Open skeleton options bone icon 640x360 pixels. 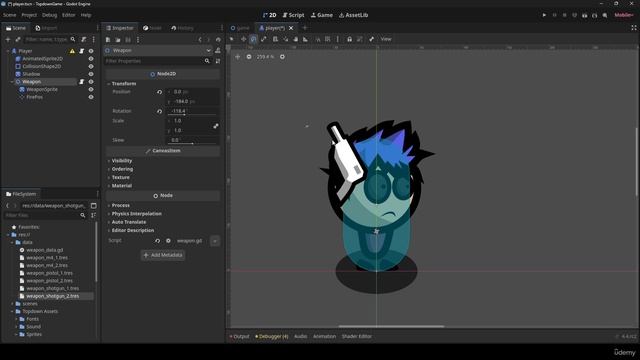(x=371, y=39)
